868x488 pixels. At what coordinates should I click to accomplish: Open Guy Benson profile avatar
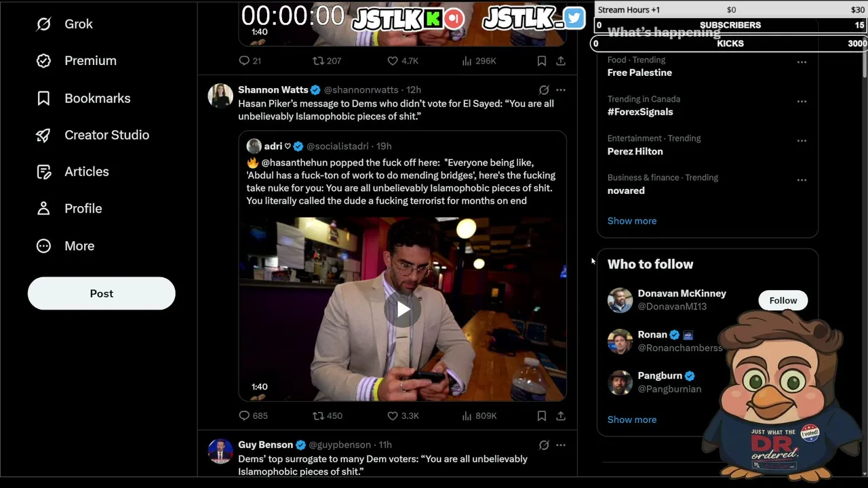(x=220, y=451)
